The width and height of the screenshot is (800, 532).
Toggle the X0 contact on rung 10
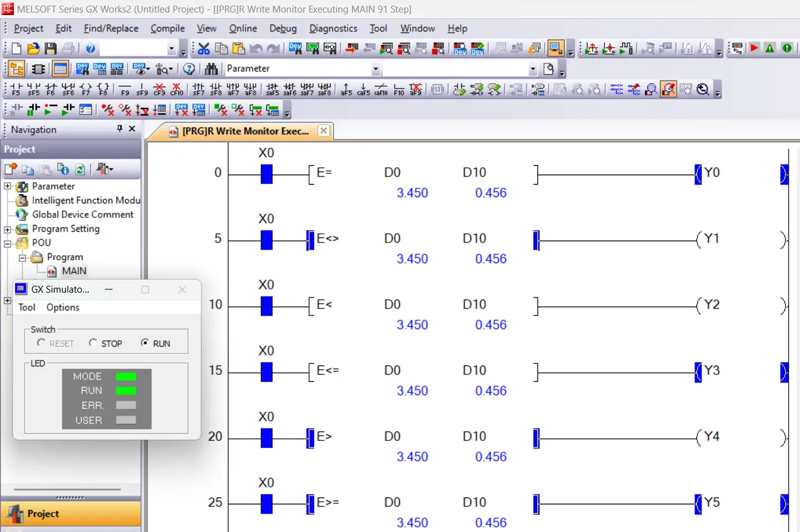tap(266, 306)
